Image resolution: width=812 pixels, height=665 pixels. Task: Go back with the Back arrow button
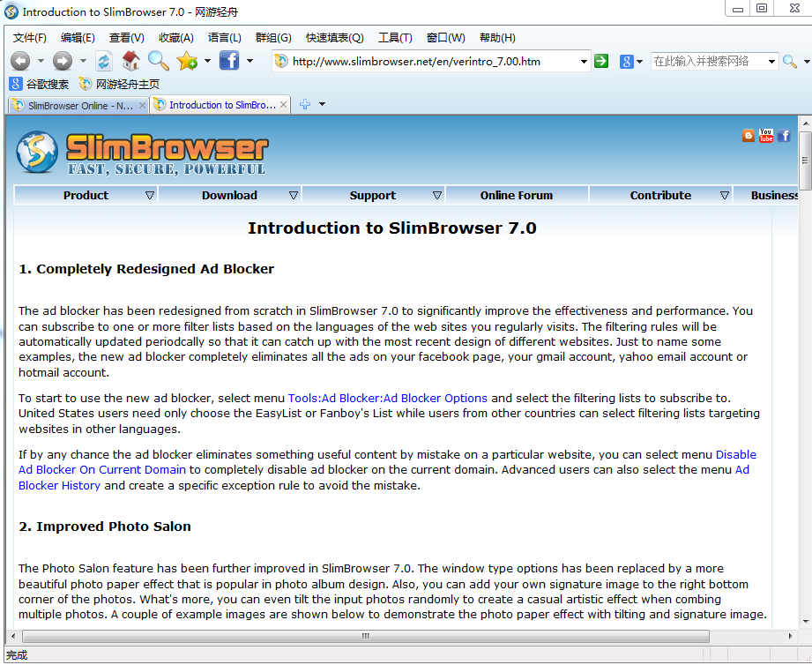[20, 61]
